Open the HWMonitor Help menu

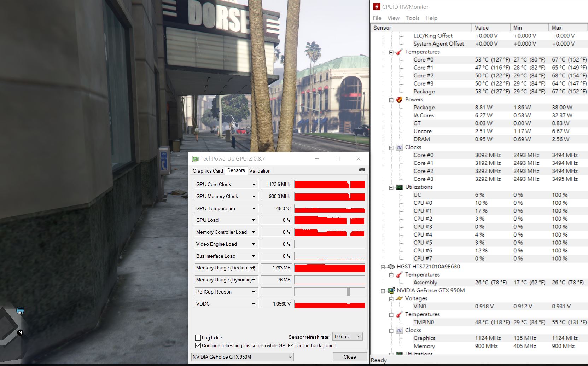431,18
